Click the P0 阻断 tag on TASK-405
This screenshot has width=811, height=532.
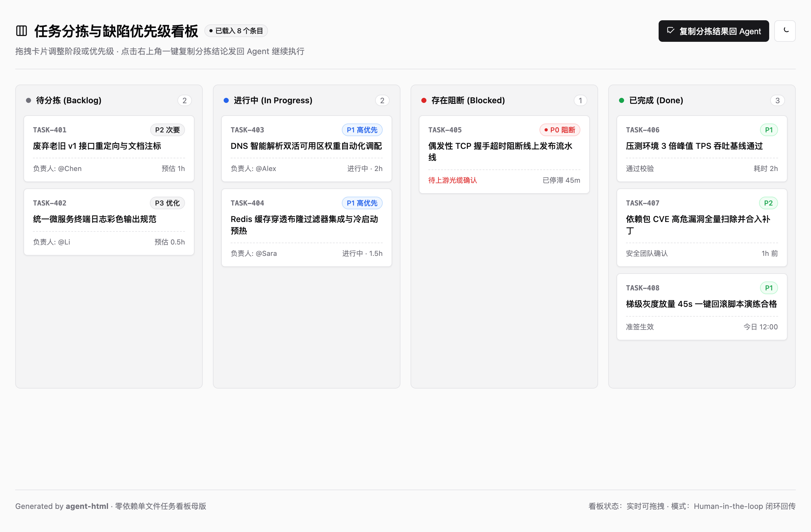coord(559,130)
